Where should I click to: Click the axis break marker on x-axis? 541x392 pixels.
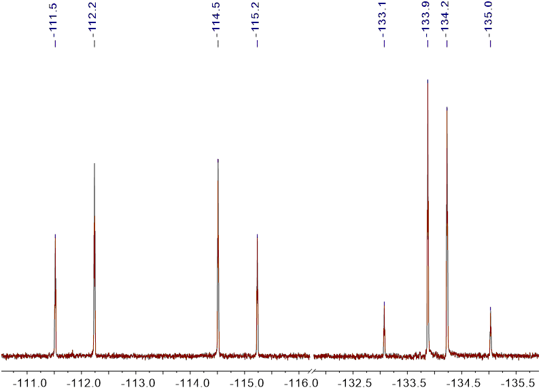311,372
